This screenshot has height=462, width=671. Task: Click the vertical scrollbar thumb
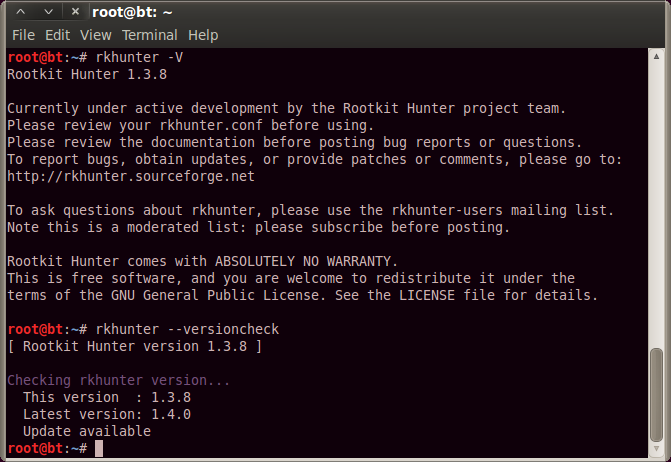coord(656,395)
